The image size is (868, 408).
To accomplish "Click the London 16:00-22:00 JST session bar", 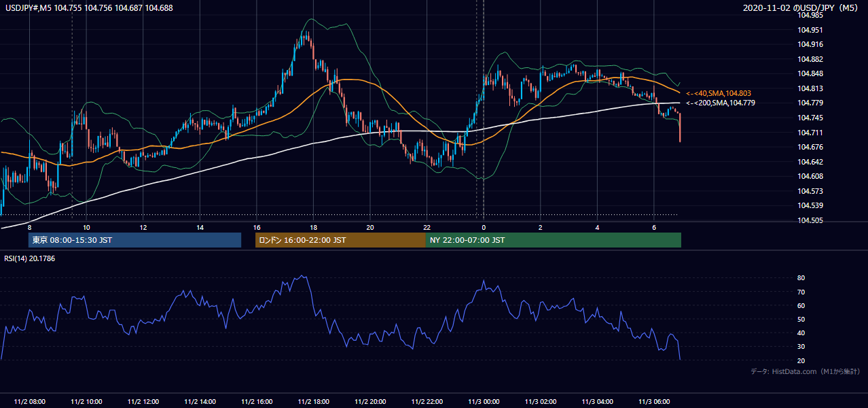I will point(340,240).
